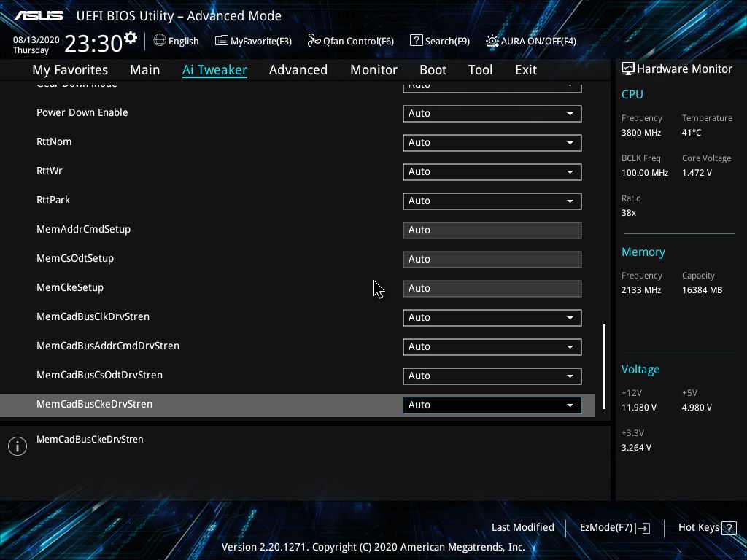Viewport: 747px width, 560px height.
Task: Open the RttWr dropdown
Action: (x=492, y=171)
